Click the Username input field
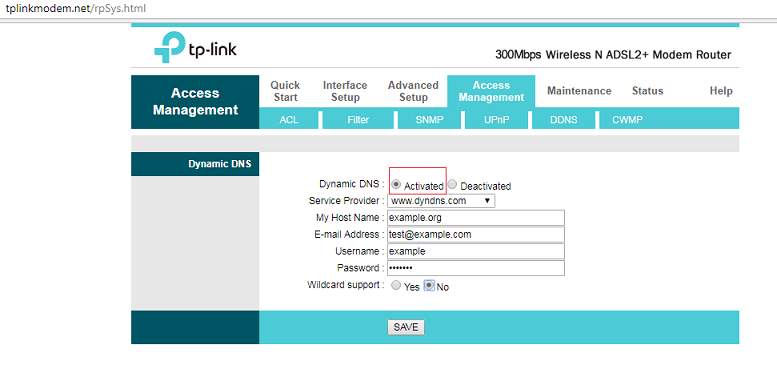Screen dimensions: 777x385 (x=476, y=251)
